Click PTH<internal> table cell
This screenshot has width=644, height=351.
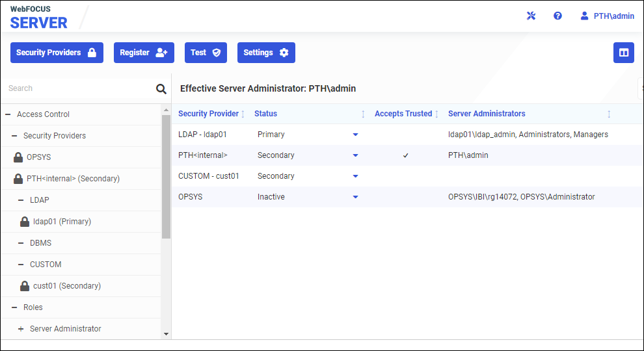[x=203, y=155]
